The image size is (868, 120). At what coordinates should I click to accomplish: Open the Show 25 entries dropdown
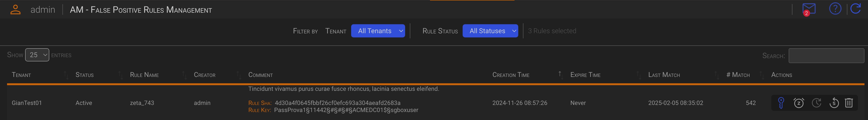(x=37, y=55)
